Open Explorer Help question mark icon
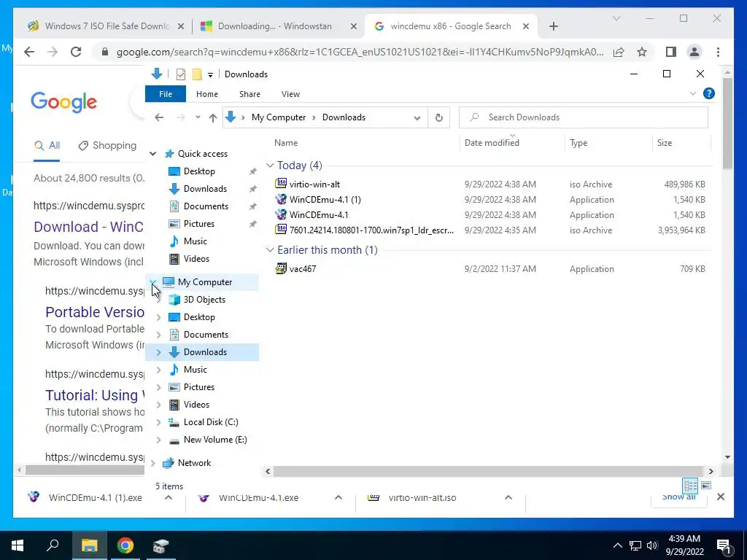 pyautogui.click(x=709, y=93)
